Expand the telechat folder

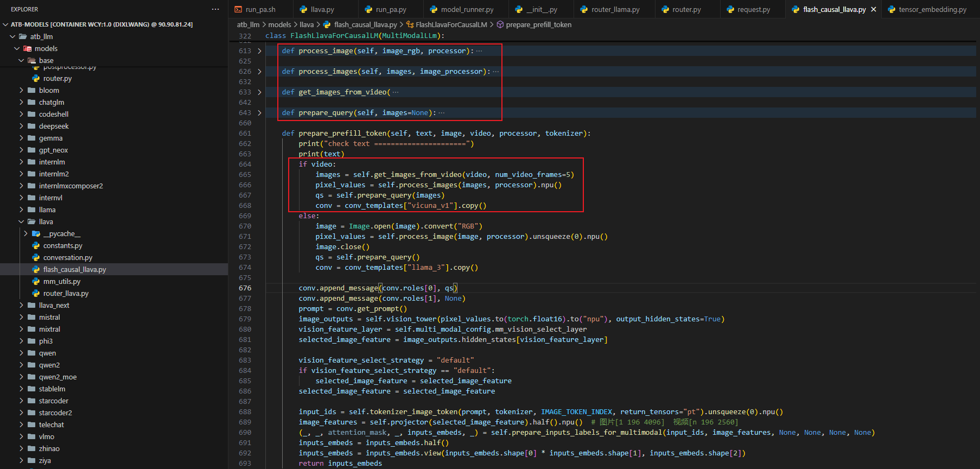(21, 424)
